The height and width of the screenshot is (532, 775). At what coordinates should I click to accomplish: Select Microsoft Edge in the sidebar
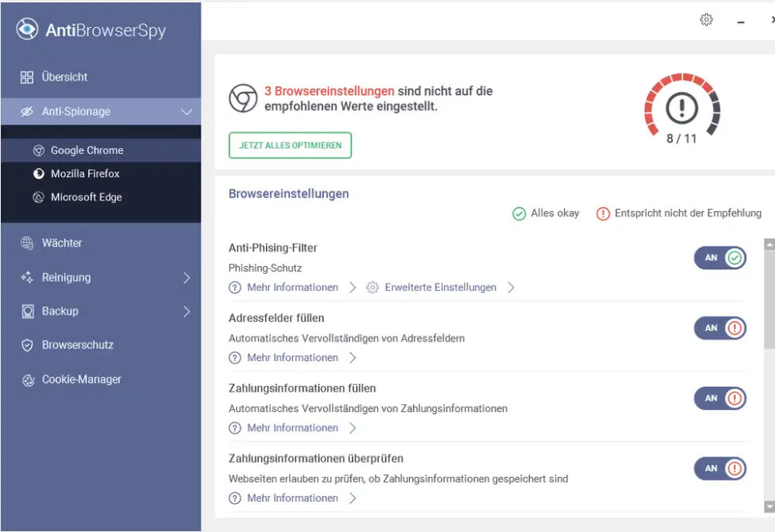click(86, 197)
